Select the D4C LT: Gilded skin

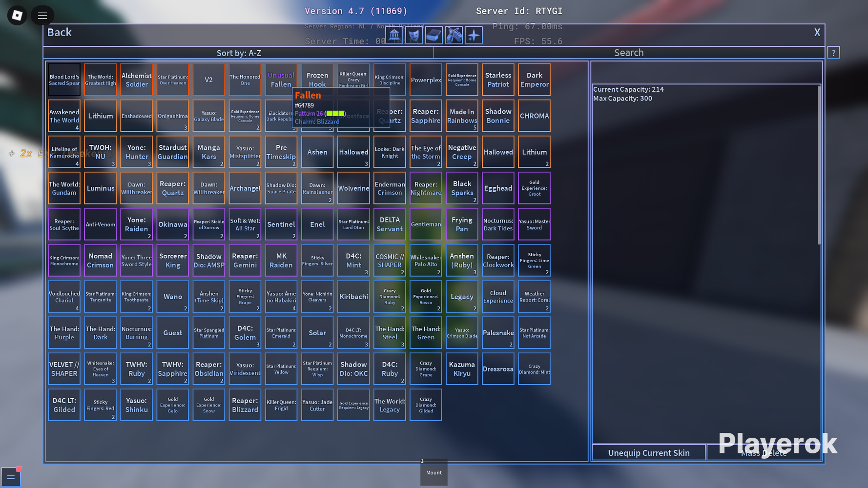click(64, 405)
